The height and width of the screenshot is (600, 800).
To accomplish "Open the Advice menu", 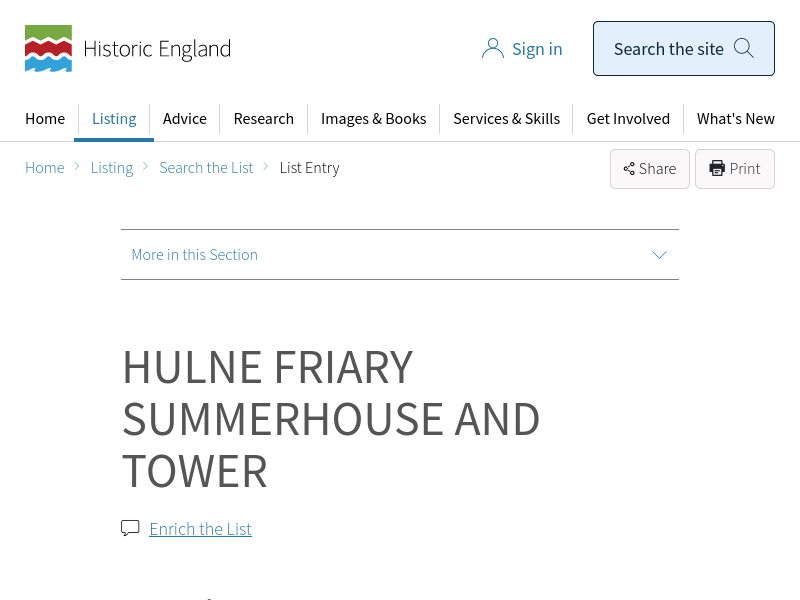I will 185,119.
